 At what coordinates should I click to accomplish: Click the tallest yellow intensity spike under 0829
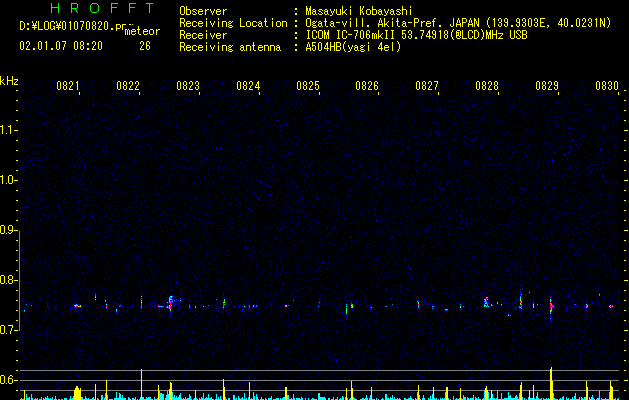coord(551,383)
